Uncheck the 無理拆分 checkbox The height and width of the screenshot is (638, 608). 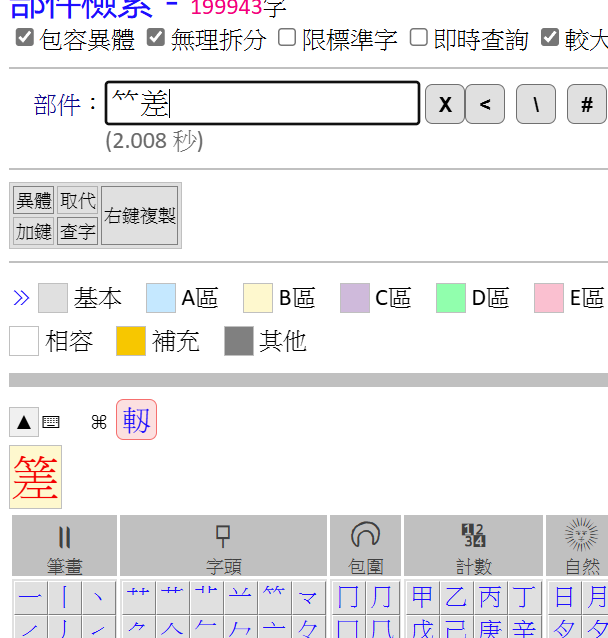[x=156, y=37]
